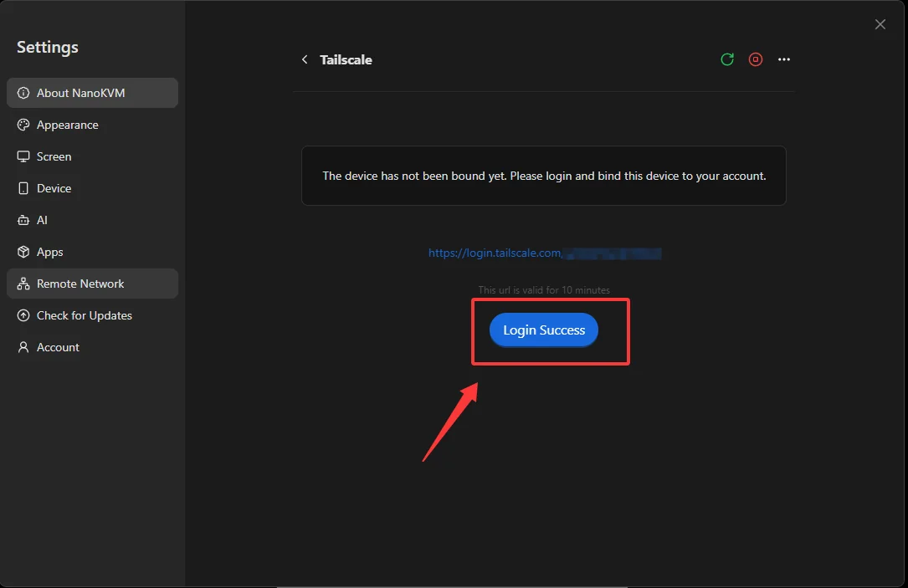Go to Screen settings
This screenshot has width=908, height=588.
click(92, 156)
